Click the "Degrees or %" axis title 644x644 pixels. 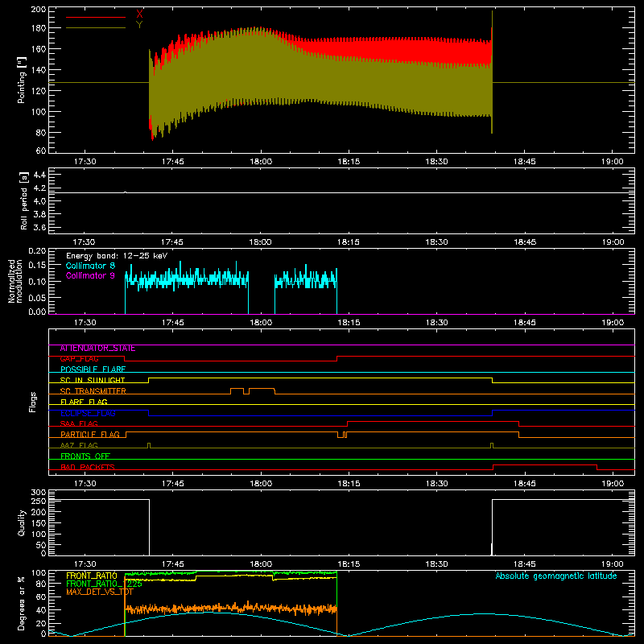tap(22, 603)
